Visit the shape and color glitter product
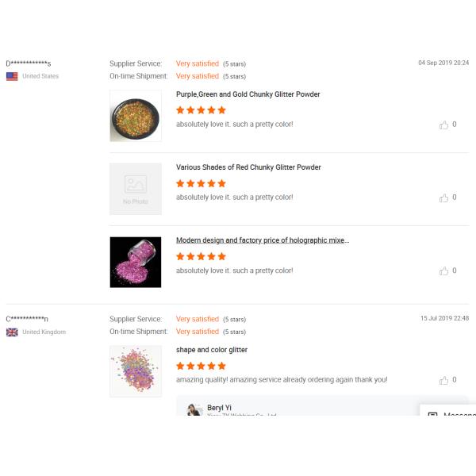 [212, 350]
